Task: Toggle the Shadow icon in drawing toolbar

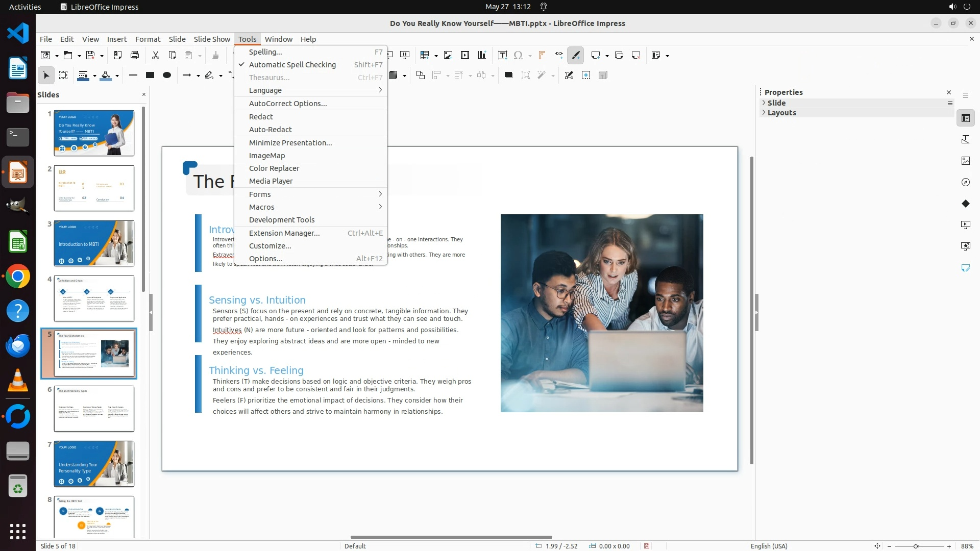Action: [508, 75]
